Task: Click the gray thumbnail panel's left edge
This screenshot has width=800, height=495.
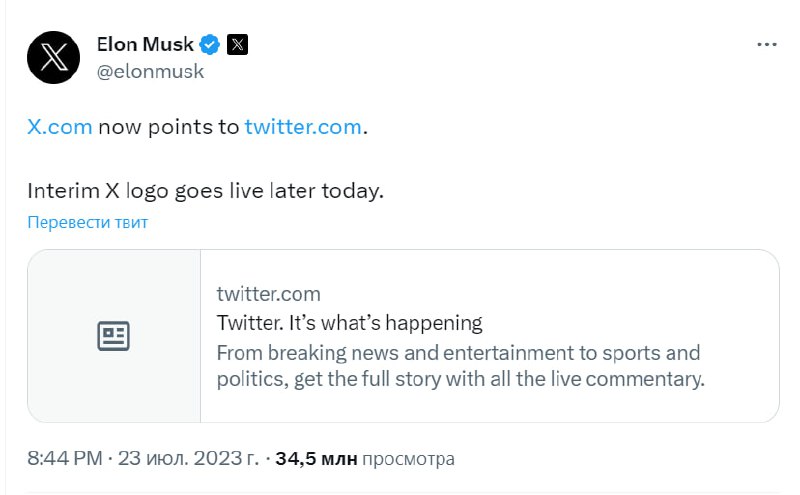Action: (36, 336)
